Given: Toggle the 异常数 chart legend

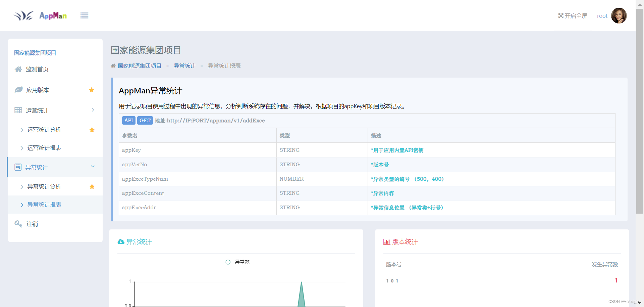Looking at the screenshot, I should pos(236,262).
